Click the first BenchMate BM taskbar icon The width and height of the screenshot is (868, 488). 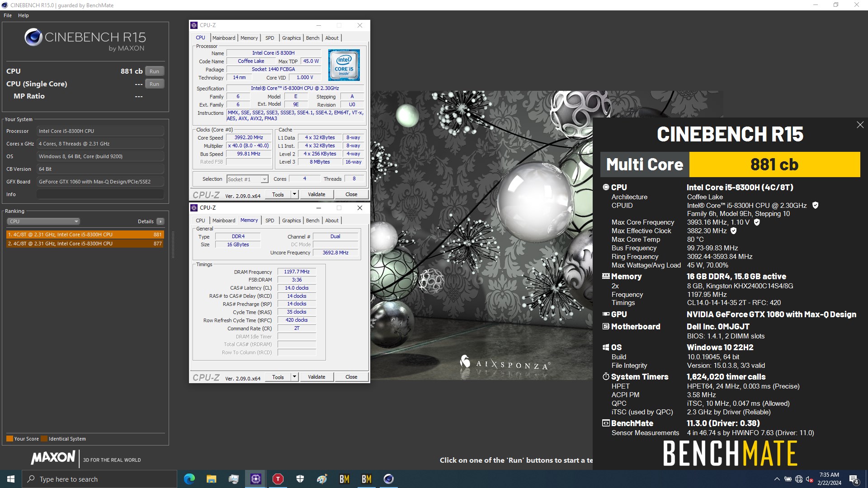[344, 479]
